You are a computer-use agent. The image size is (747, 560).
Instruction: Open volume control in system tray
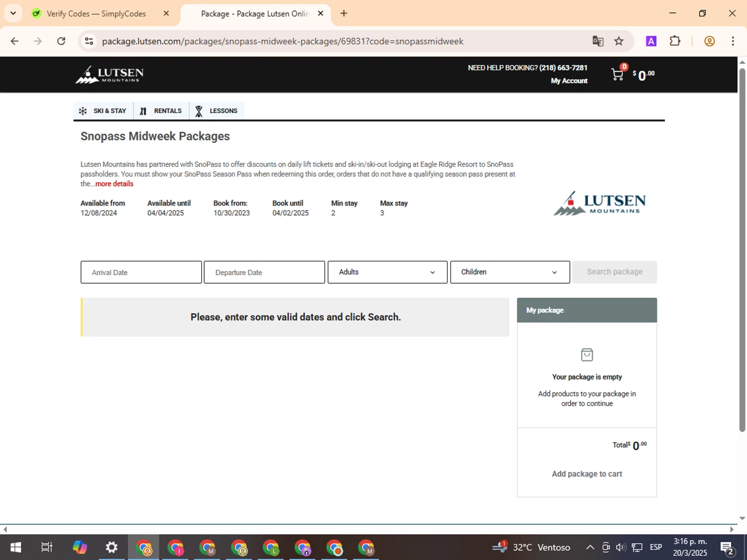click(x=621, y=548)
